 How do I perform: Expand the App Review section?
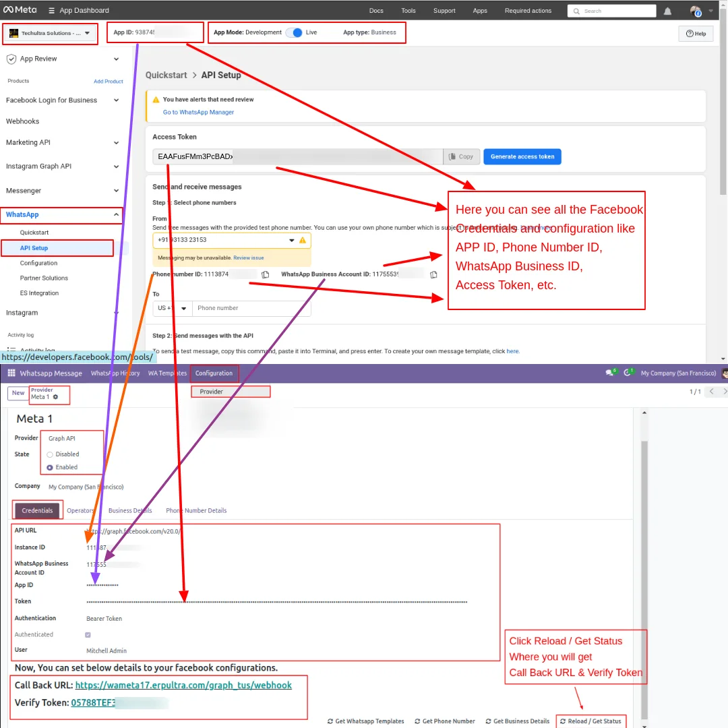[116, 59]
